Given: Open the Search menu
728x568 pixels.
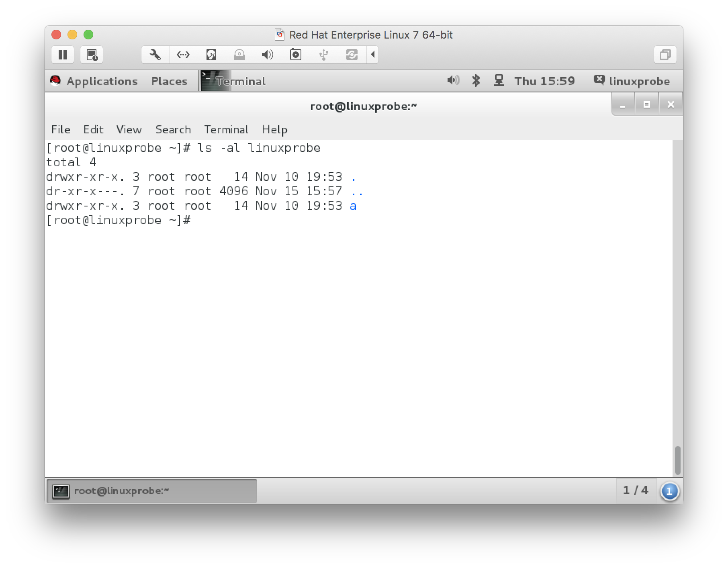Looking at the screenshot, I should coord(173,130).
